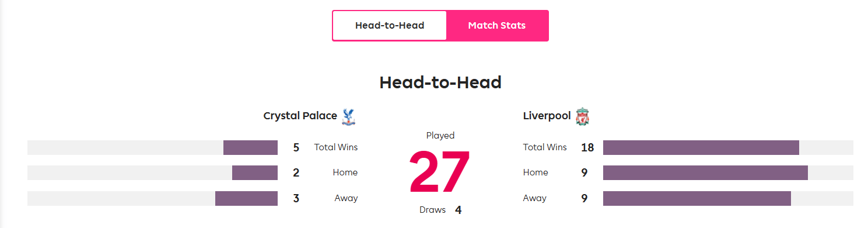Click Crystal Palace Total Wins bar

coord(152,147)
